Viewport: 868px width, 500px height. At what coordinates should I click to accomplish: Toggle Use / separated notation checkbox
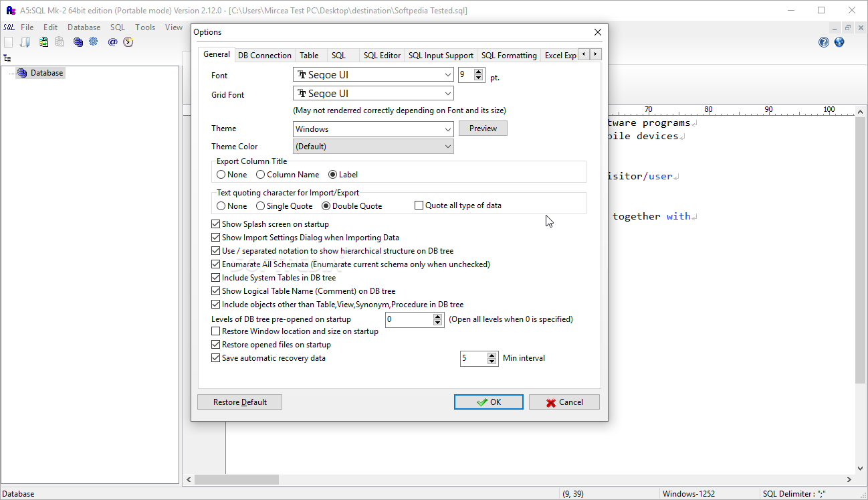(x=332, y=251)
